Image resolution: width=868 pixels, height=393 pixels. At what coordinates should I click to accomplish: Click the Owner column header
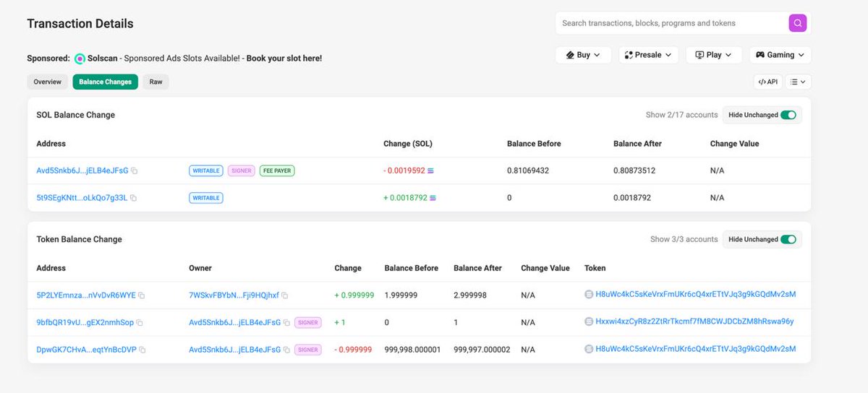pyautogui.click(x=200, y=268)
